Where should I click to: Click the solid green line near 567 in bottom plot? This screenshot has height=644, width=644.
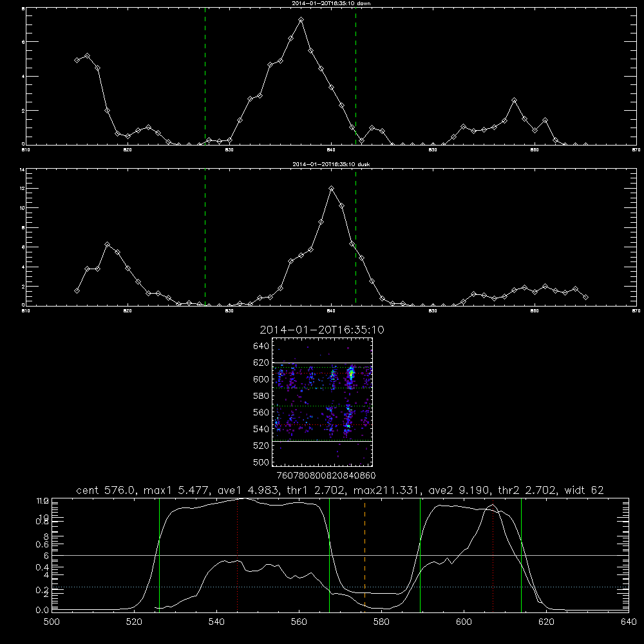pos(329,554)
